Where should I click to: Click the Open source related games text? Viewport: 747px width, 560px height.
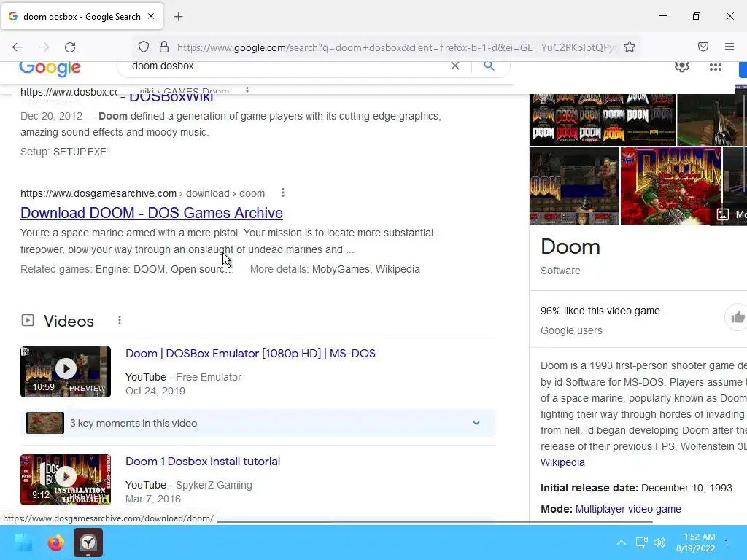pos(203,269)
